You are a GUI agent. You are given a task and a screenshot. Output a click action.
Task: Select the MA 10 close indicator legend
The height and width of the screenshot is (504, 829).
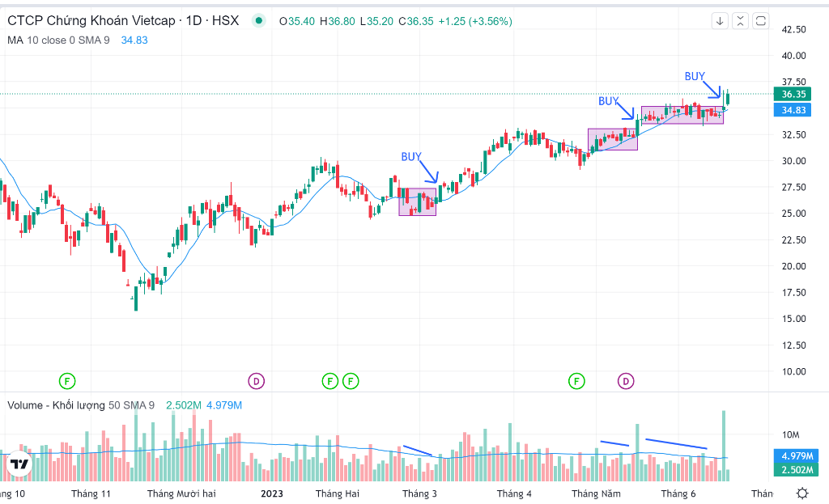coord(58,40)
